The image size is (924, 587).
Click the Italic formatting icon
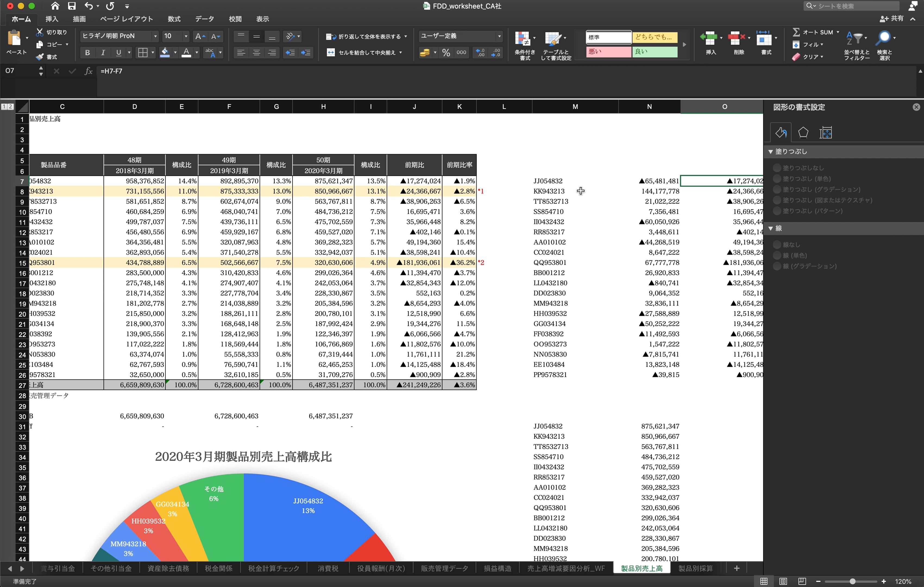click(x=103, y=53)
